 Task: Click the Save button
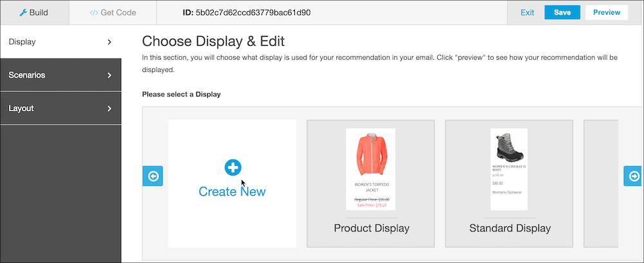(x=562, y=12)
